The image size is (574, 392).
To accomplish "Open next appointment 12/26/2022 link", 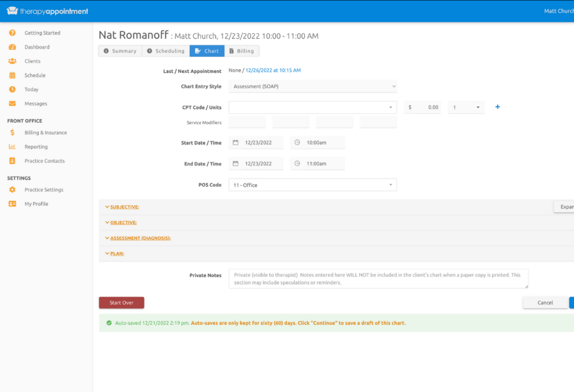I will [x=273, y=71].
